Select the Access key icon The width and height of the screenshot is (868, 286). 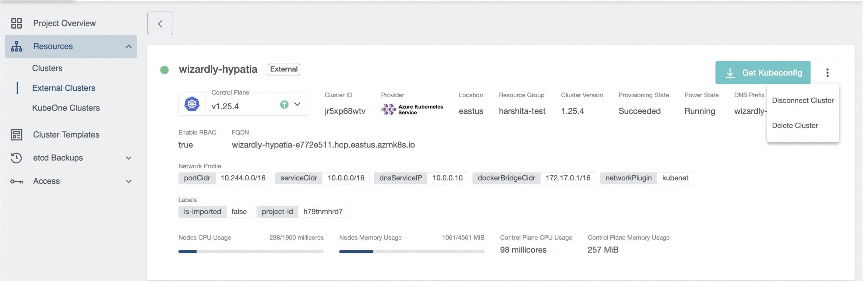click(x=16, y=181)
